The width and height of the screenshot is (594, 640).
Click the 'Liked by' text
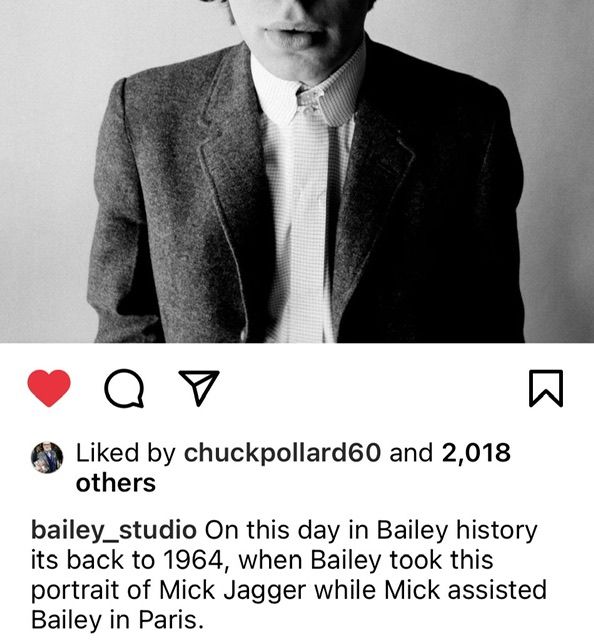pyautogui.click(x=126, y=453)
